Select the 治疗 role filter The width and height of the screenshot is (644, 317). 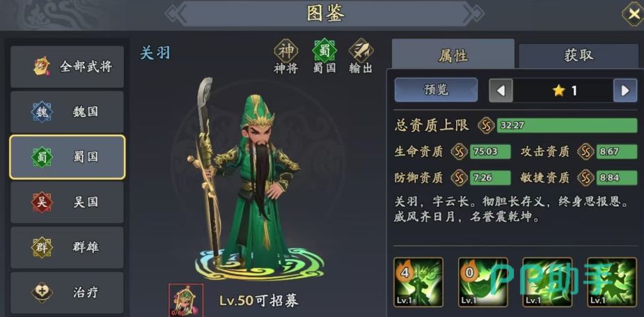pyautogui.click(x=68, y=293)
